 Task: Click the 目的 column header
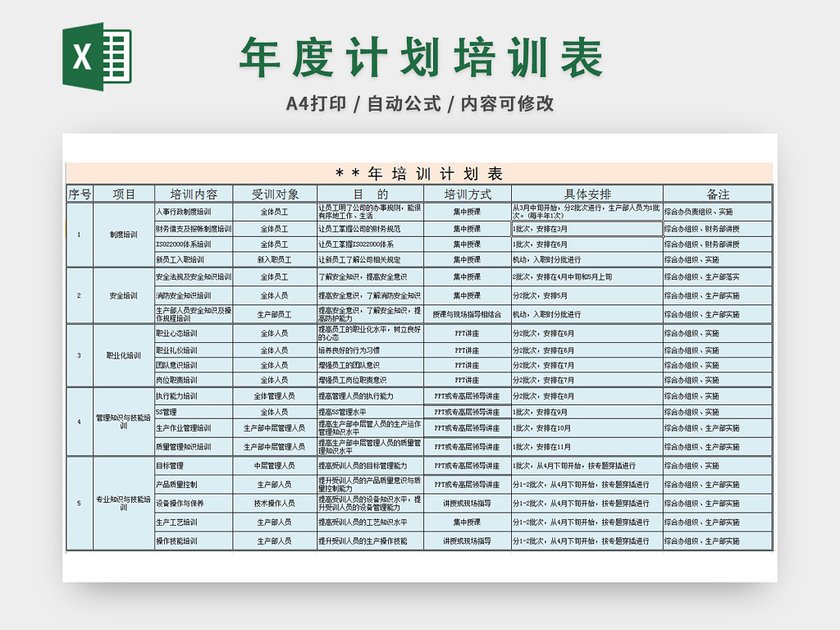point(370,194)
